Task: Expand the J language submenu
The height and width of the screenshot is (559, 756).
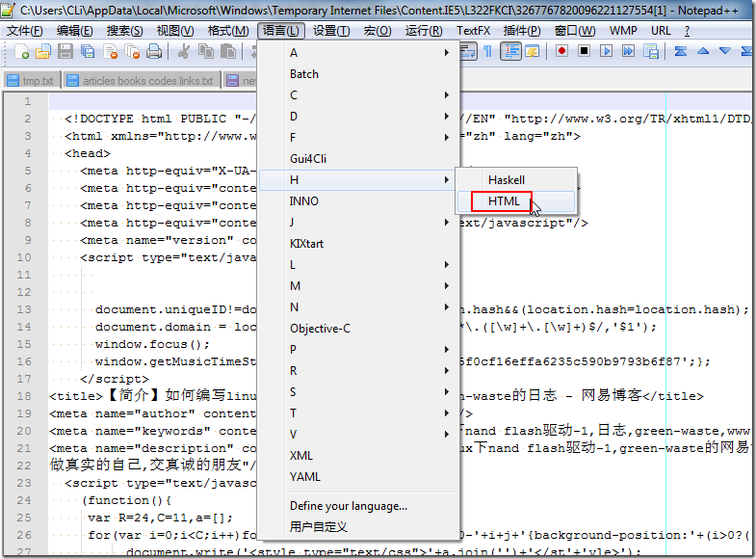Action: pyautogui.click(x=357, y=223)
